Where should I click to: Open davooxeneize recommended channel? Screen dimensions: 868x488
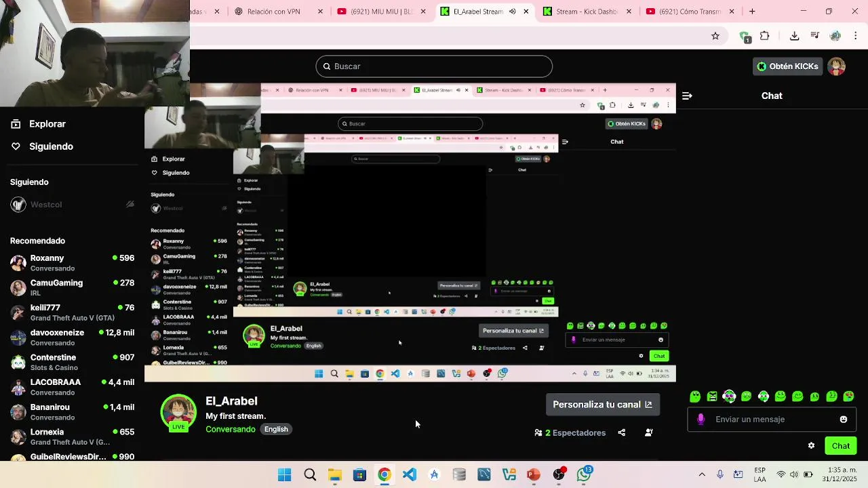click(x=72, y=338)
